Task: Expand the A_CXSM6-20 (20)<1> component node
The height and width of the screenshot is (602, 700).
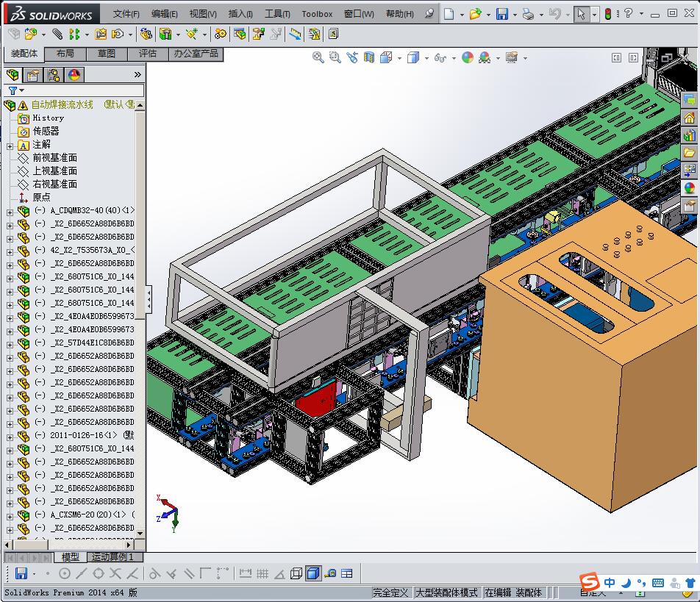Action: (x=10, y=517)
